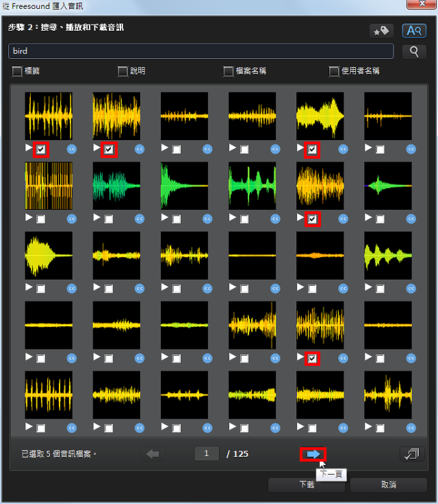
Task: Click the grayed previous page arrow
Action: tap(153, 454)
